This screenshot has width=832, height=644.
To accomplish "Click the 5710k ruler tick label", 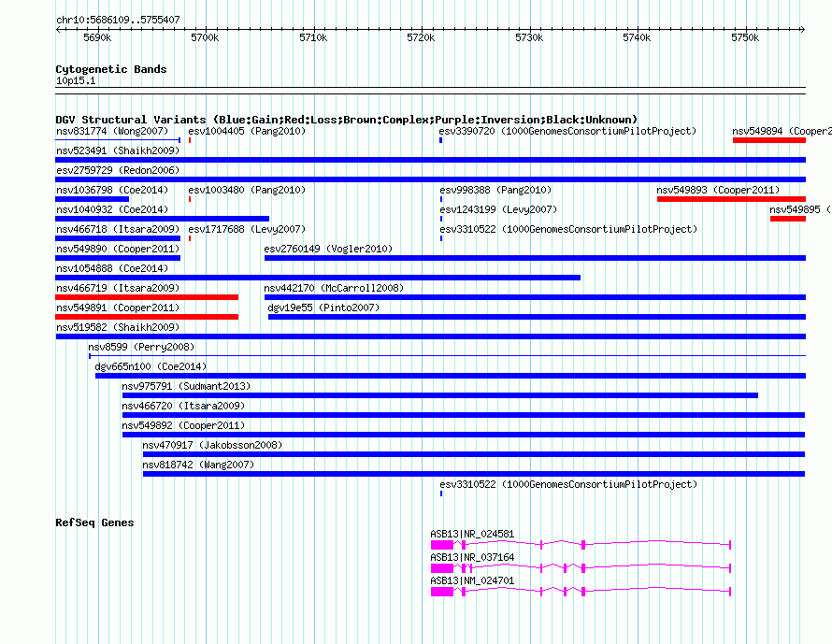I will pos(313,37).
